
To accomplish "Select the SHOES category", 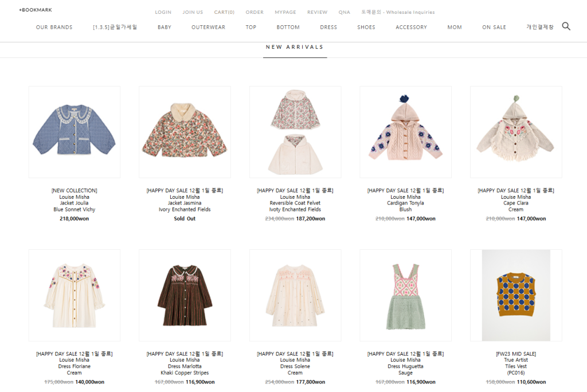I will point(366,27).
